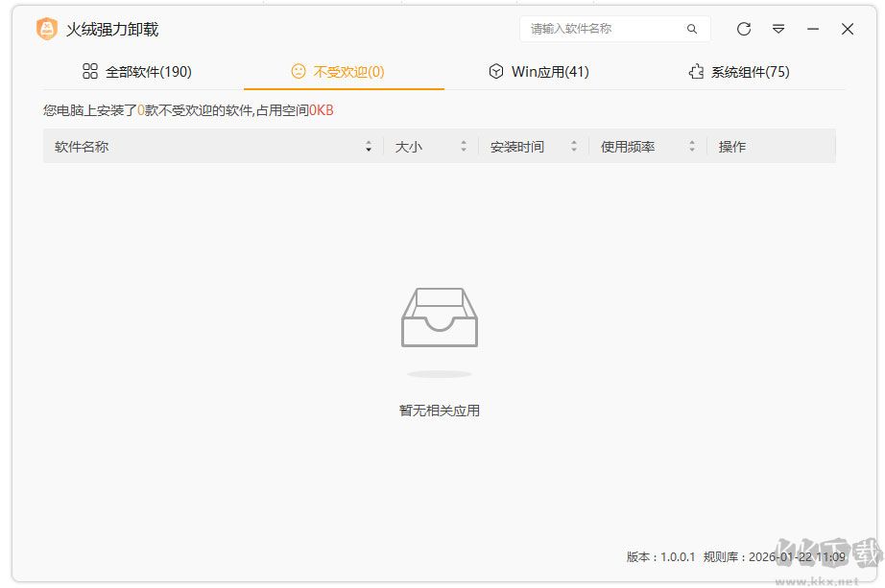Click the 版本：1.0.0.1 label

661,557
